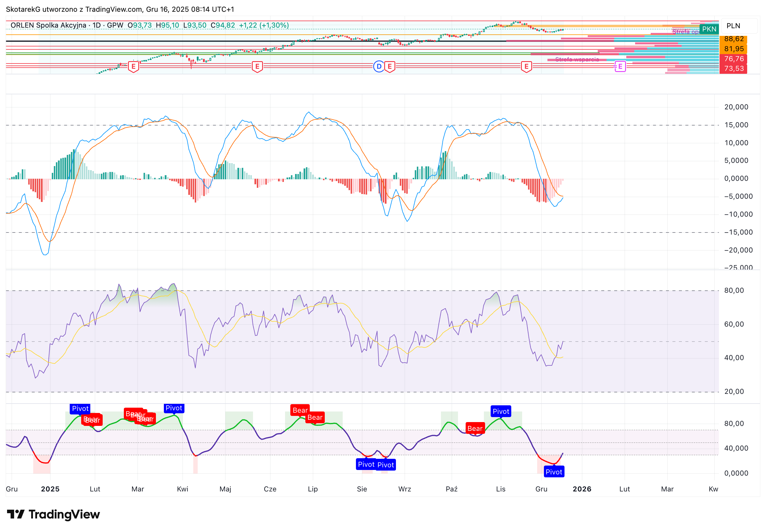The image size is (766, 532).
Task: Click the 15,000 level on MACD scale
Action: click(736, 125)
